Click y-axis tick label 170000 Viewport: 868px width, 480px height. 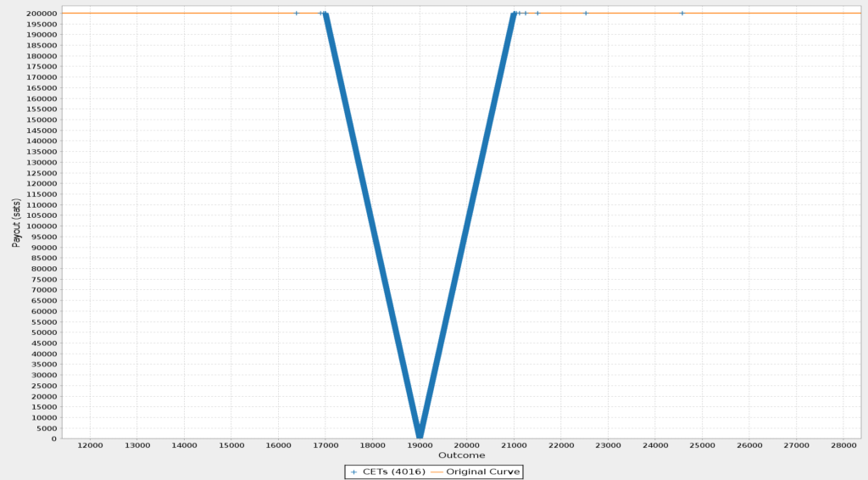click(x=43, y=77)
